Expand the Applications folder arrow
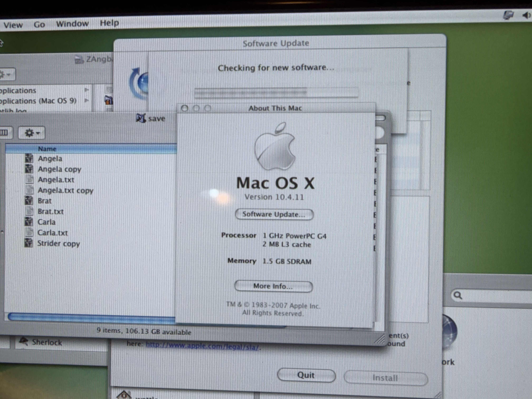Viewport: 532px width, 399px height. tap(87, 90)
